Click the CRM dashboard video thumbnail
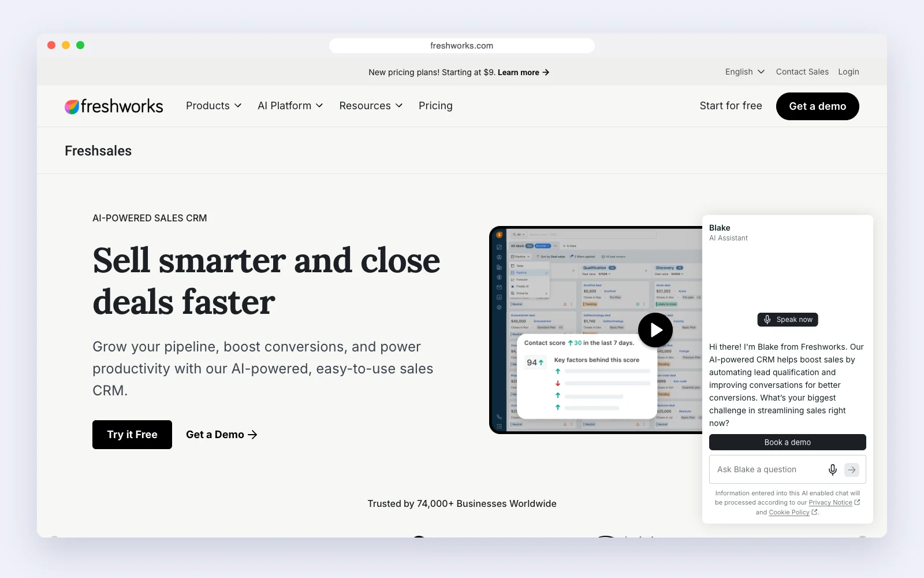 click(596, 330)
